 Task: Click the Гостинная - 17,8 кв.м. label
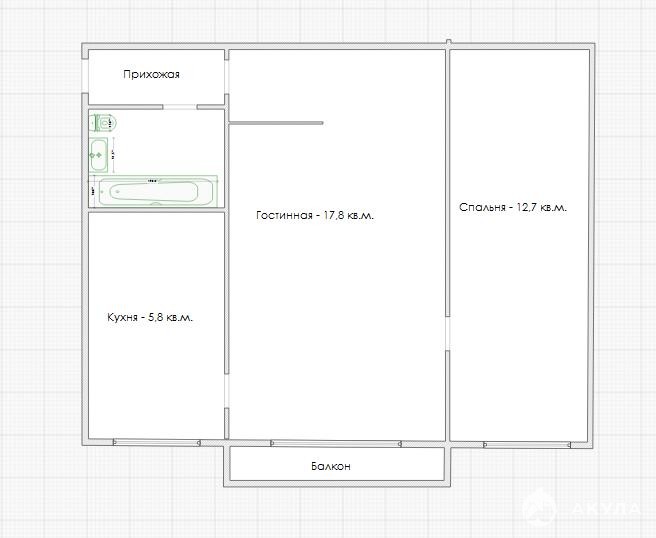(315, 215)
